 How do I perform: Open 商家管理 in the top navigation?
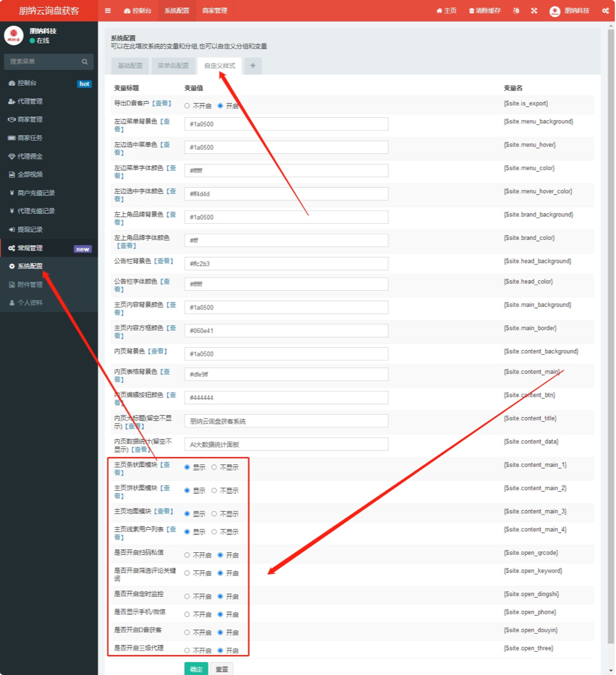pyautogui.click(x=215, y=11)
